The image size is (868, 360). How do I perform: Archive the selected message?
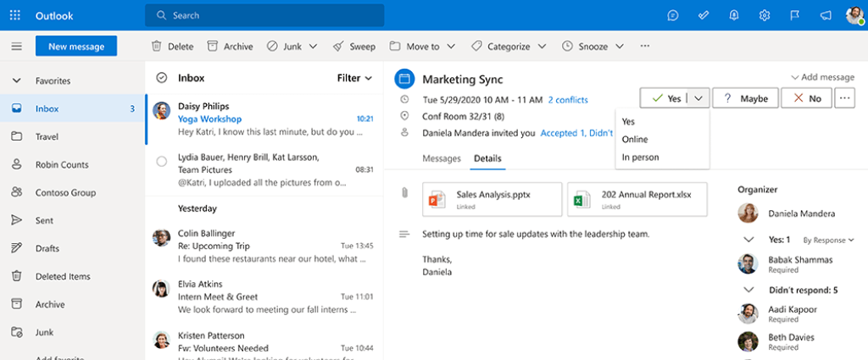[x=230, y=47]
